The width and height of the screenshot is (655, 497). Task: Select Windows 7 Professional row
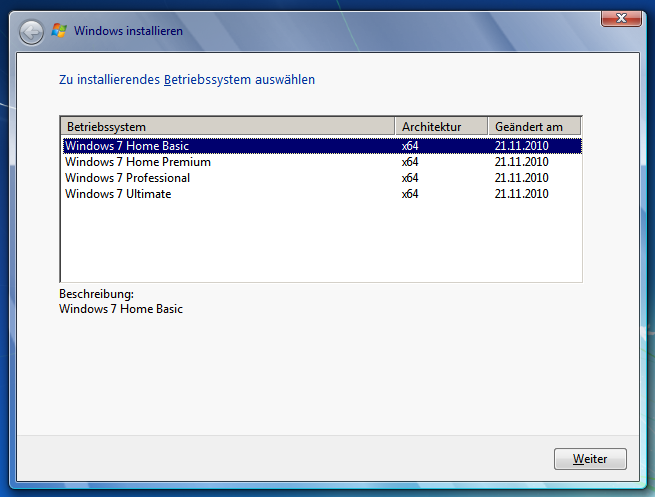pyautogui.click(x=322, y=178)
